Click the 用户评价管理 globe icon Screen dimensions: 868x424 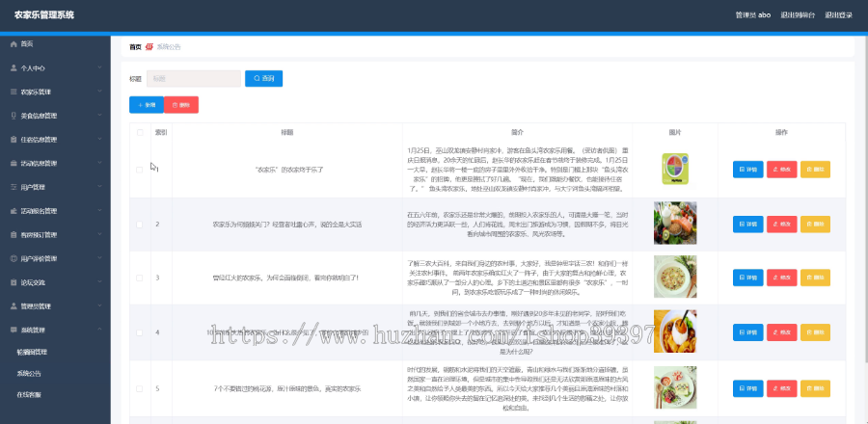(14, 258)
